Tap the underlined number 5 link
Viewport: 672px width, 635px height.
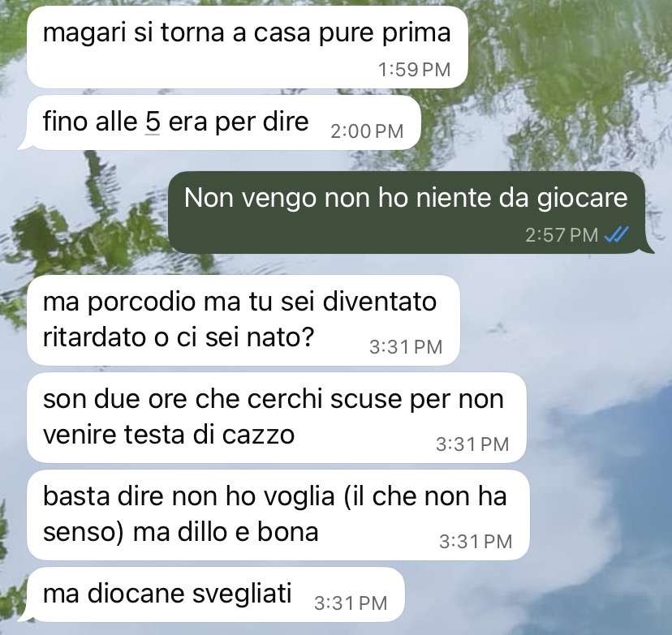point(153,122)
